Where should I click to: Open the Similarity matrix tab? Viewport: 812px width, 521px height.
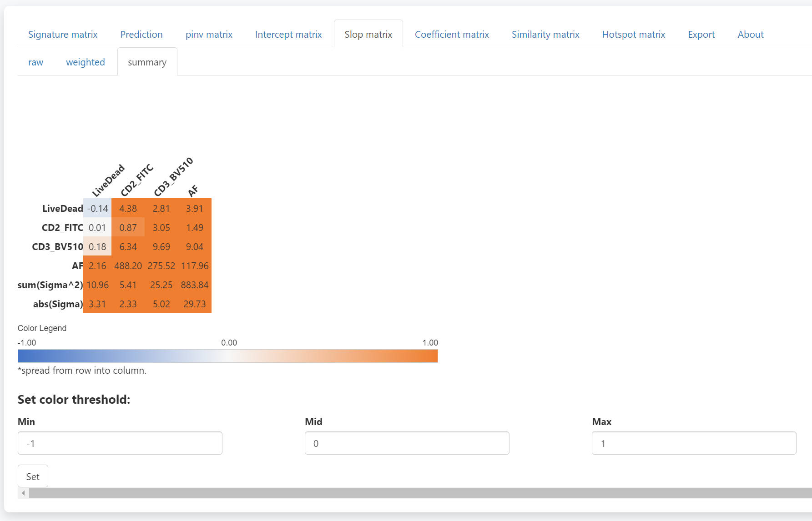pyautogui.click(x=545, y=35)
